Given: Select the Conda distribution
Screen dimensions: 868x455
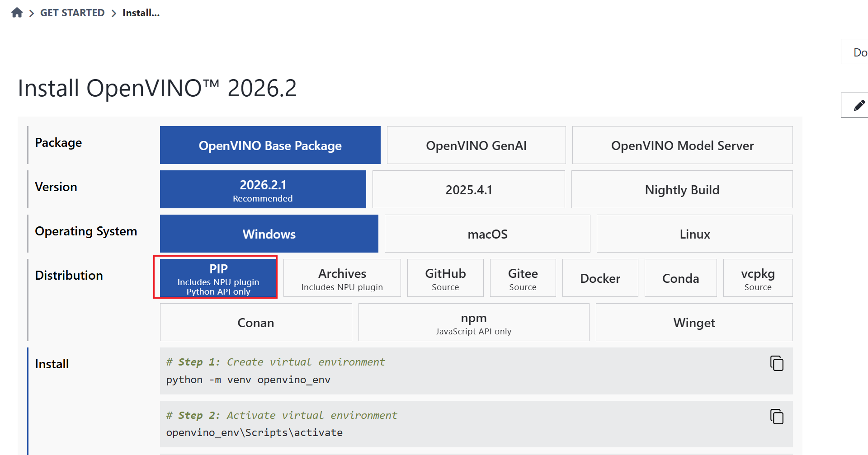Looking at the screenshot, I should point(681,278).
